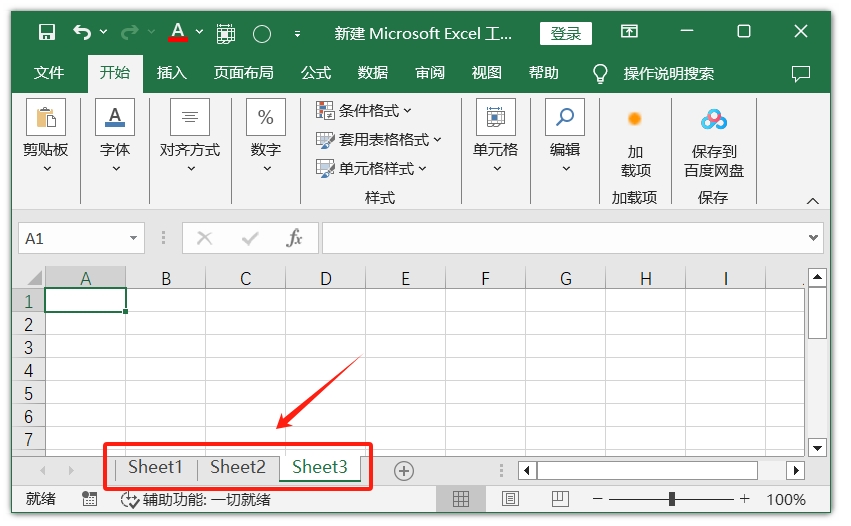Click the macro recording status bar icon
This screenshot has width=851, height=526.
point(90,499)
